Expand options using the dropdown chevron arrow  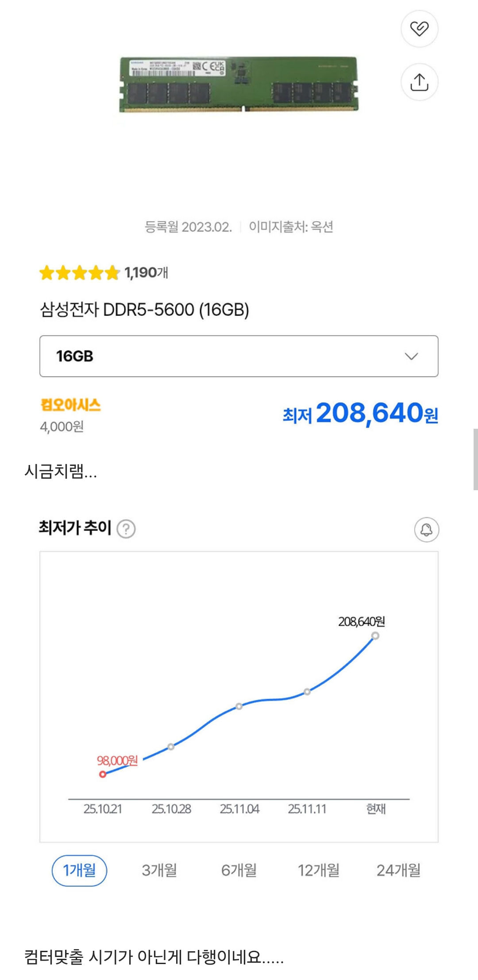[x=411, y=357]
